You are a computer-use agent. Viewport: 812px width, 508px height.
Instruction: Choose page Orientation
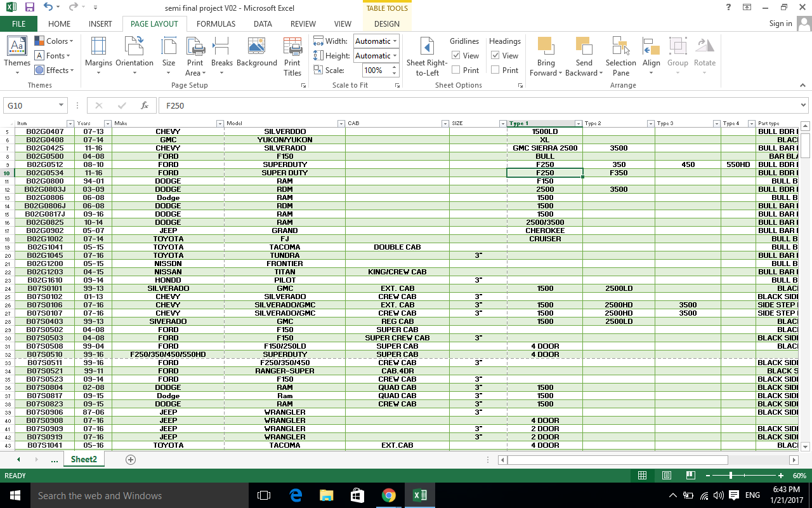[134, 56]
